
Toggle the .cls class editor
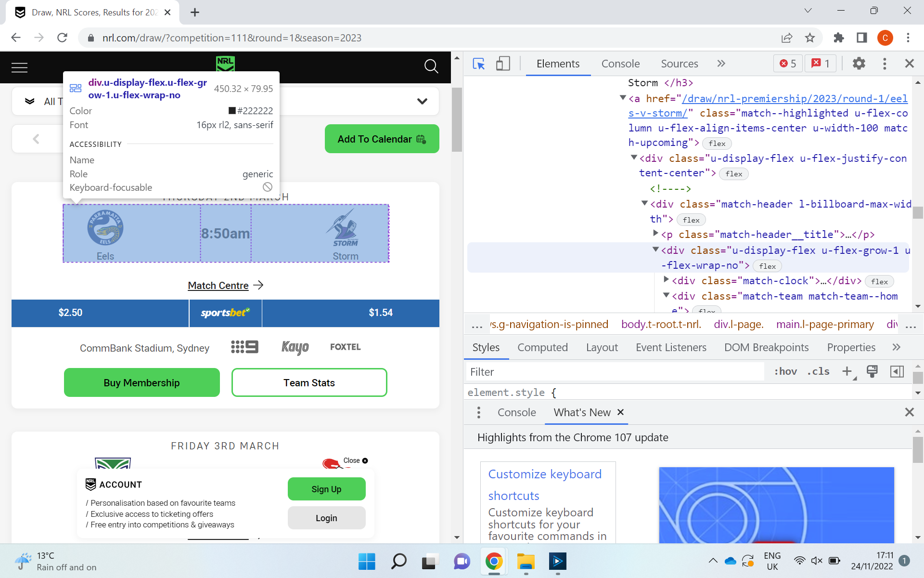pyautogui.click(x=818, y=371)
